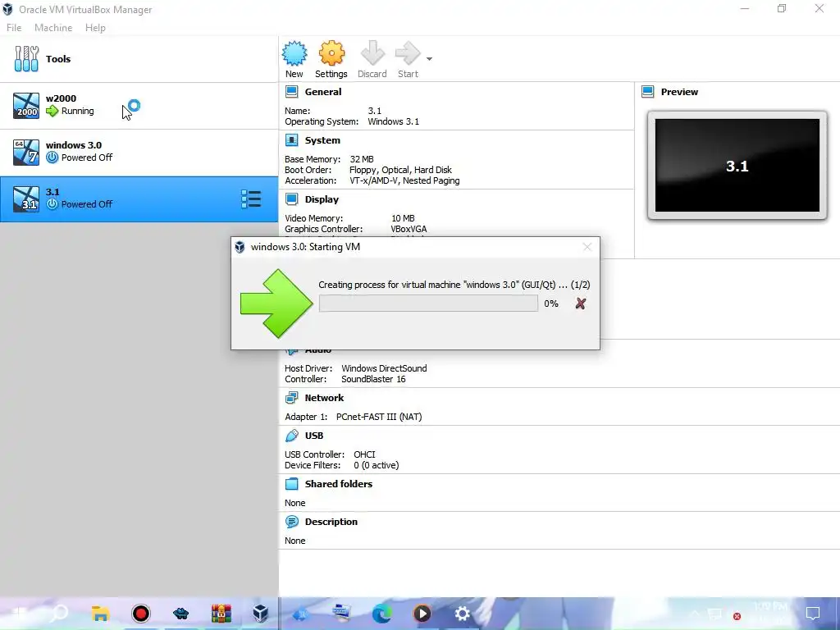Click the System section header
This screenshot has width=840, height=630.
click(322, 140)
